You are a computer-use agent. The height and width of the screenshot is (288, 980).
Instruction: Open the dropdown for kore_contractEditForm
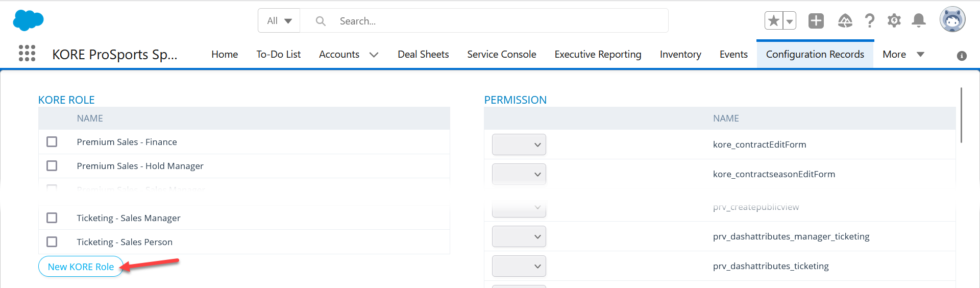pos(519,145)
